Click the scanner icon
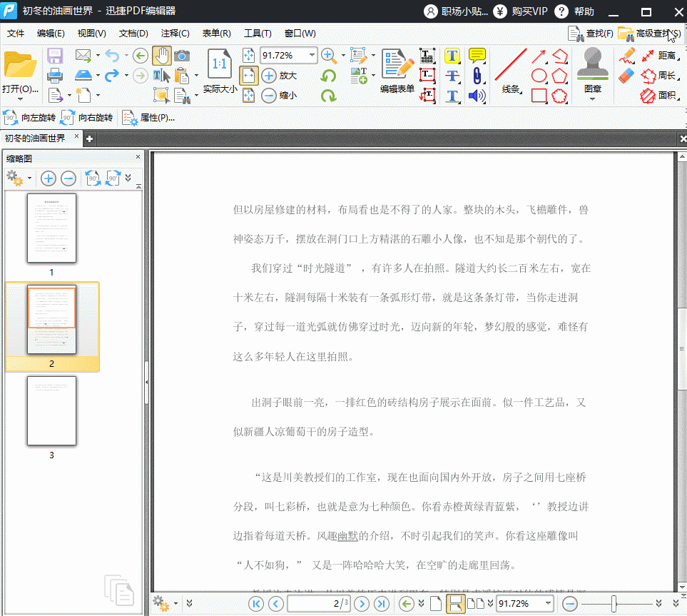 [x=83, y=76]
